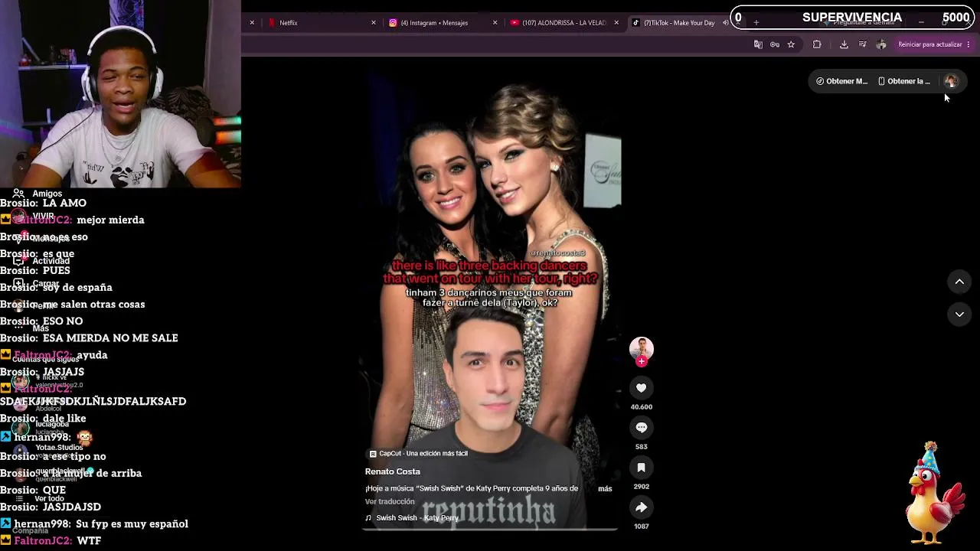Screen dimensions: 980x551
Task: Click the 'dale like' chat message
Action: (x=64, y=419)
